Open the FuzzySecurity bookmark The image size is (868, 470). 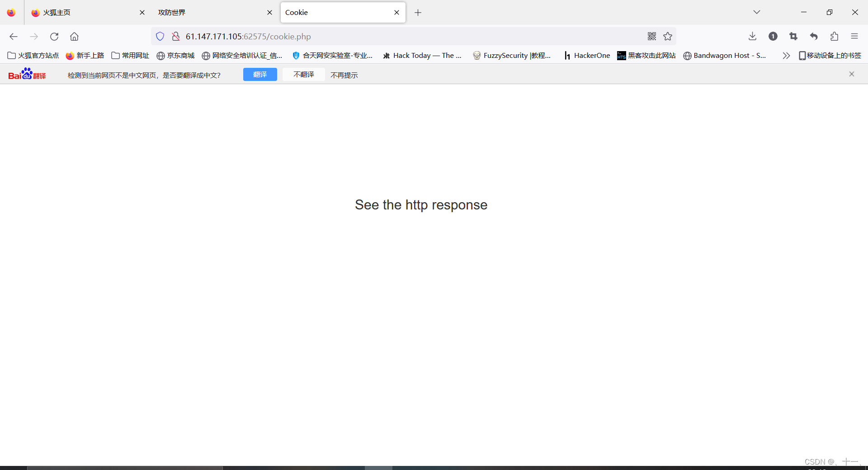(x=512, y=56)
